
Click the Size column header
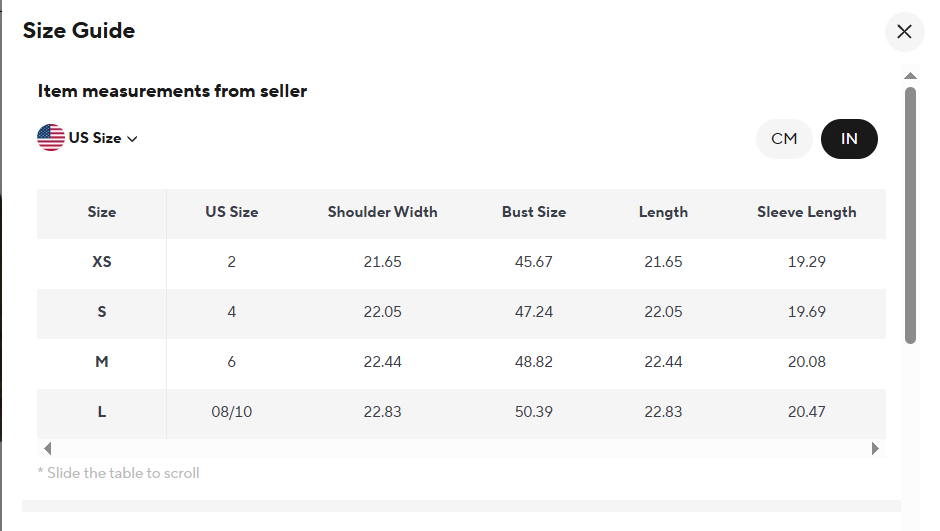pos(102,212)
